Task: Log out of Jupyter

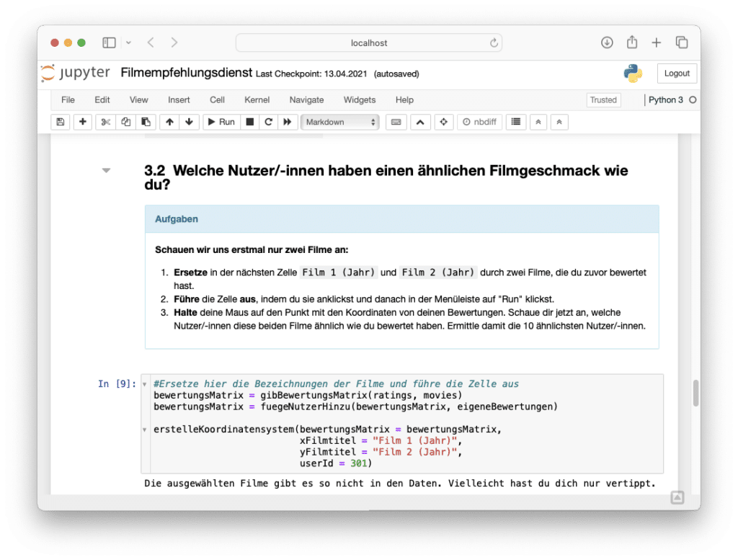Action: 676,73
